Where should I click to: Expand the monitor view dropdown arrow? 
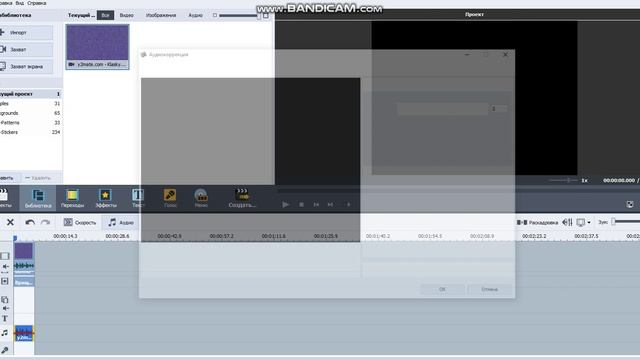(x=589, y=222)
